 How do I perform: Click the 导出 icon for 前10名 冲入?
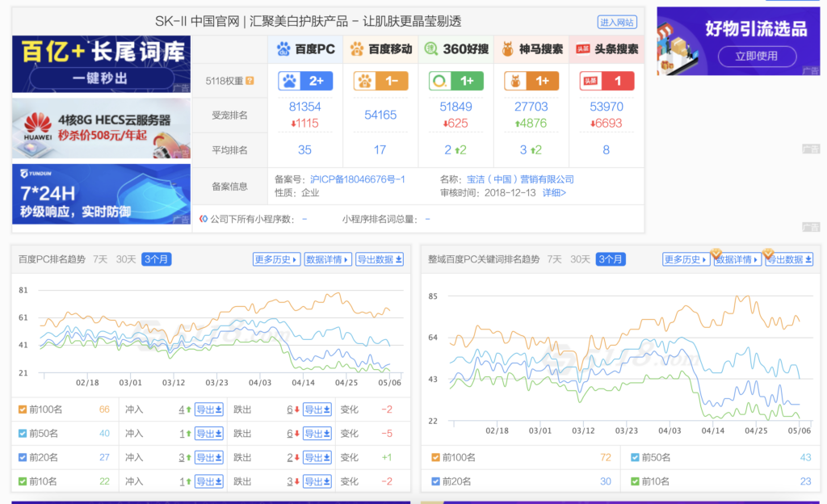[209, 481]
